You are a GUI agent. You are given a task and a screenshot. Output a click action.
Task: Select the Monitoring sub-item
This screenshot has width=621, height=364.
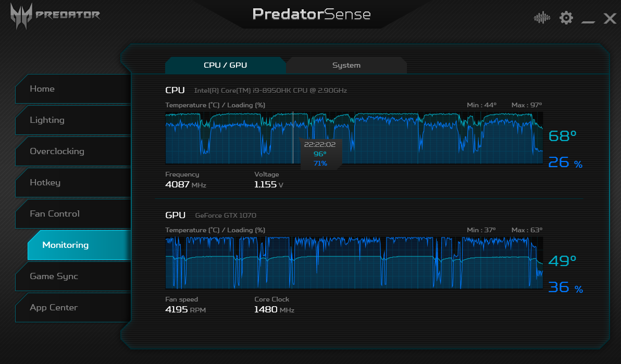point(79,245)
